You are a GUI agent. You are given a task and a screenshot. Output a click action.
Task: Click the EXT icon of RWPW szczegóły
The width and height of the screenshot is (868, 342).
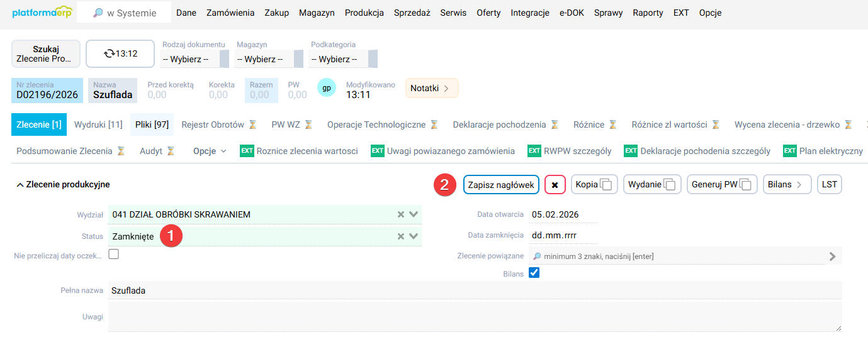point(534,151)
